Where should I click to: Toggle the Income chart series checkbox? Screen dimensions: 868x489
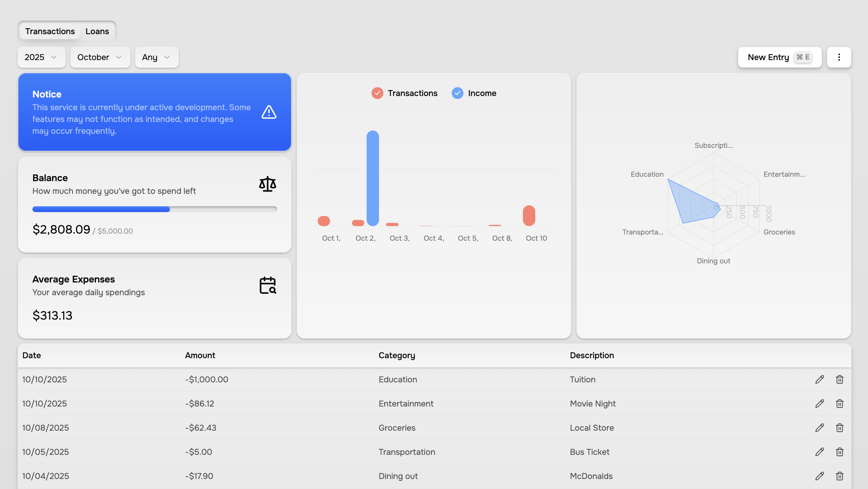457,93
